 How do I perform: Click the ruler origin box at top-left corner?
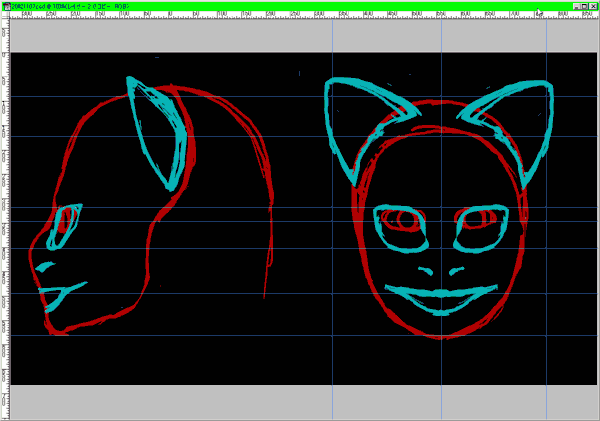coord(4,17)
